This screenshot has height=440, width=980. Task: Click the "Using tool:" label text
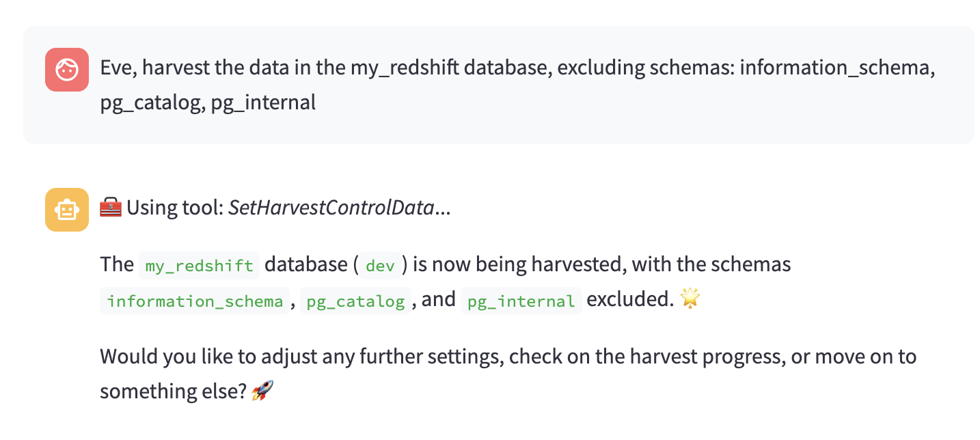[175, 208]
